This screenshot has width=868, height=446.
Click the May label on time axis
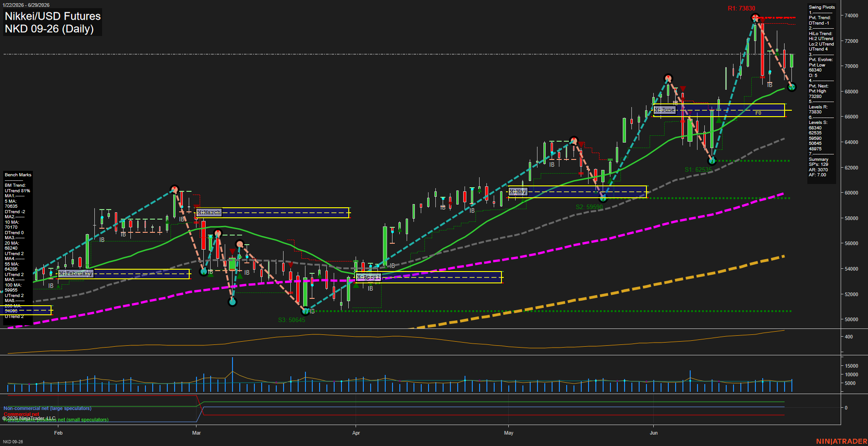coord(509,433)
